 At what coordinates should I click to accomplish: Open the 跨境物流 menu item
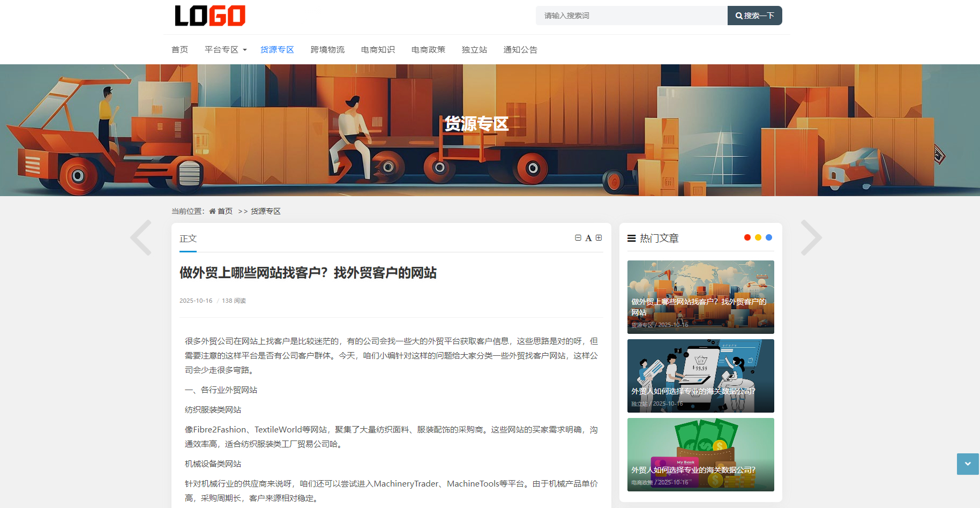327,49
